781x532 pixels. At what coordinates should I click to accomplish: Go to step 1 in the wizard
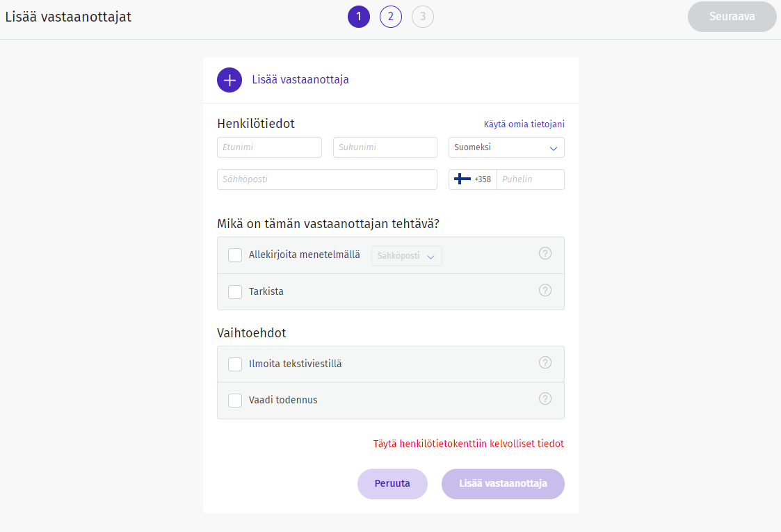pyautogui.click(x=359, y=17)
